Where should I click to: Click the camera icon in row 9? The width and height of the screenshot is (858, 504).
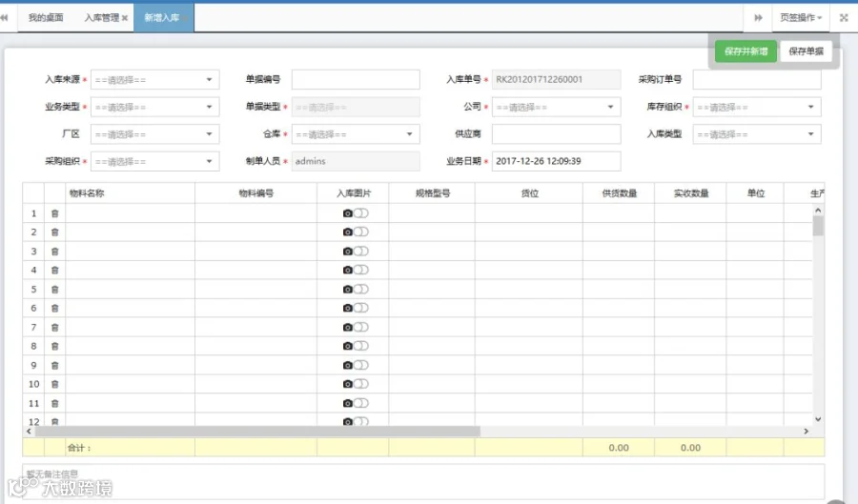click(x=347, y=365)
